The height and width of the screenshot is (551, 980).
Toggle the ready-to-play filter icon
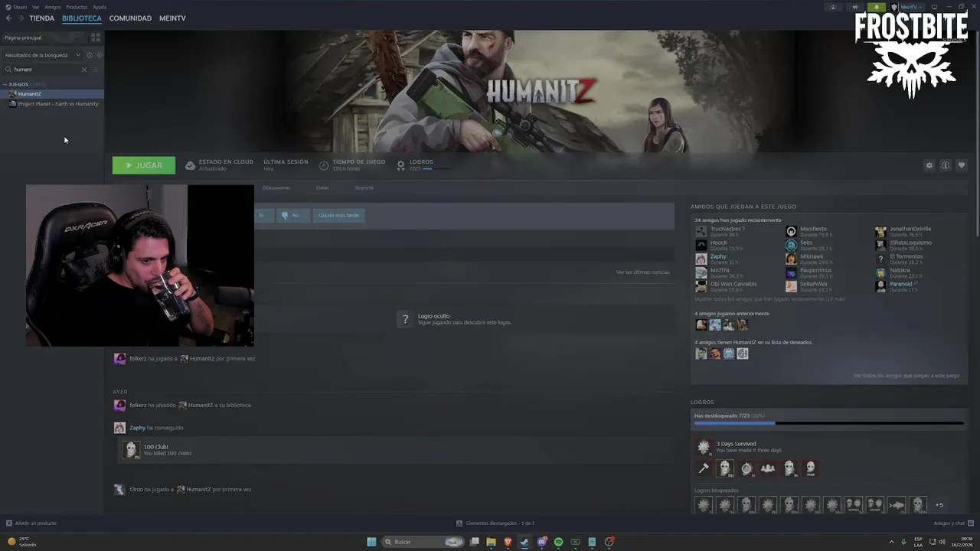(x=100, y=55)
